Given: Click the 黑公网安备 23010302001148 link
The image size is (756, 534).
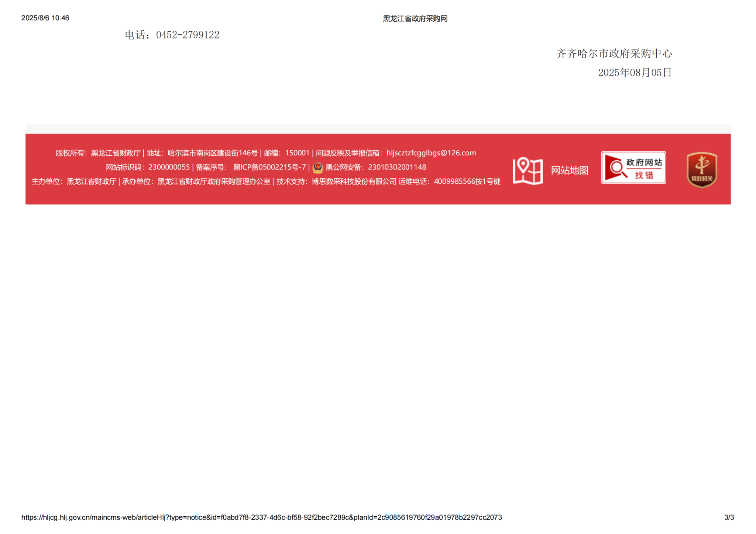Looking at the screenshot, I should (x=375, y=167).
